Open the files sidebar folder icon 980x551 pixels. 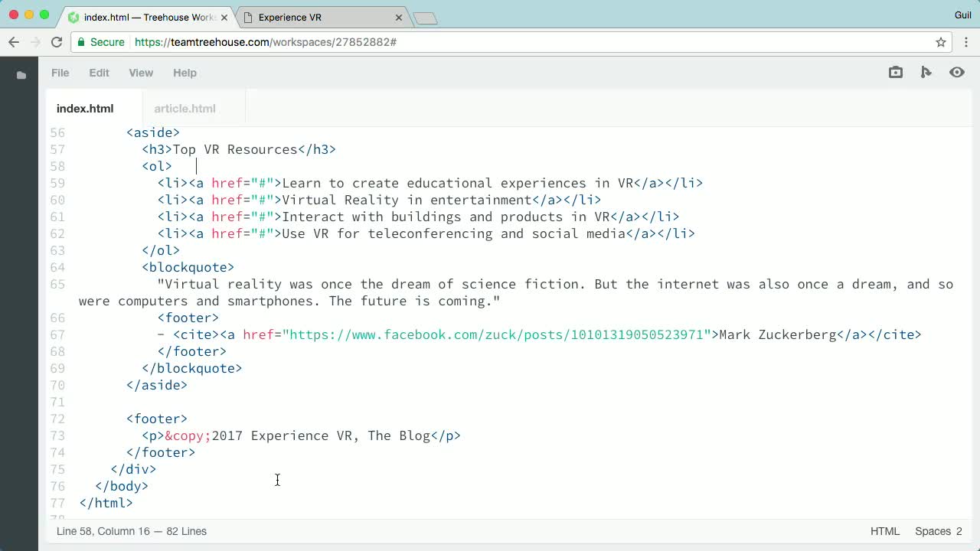21,74
